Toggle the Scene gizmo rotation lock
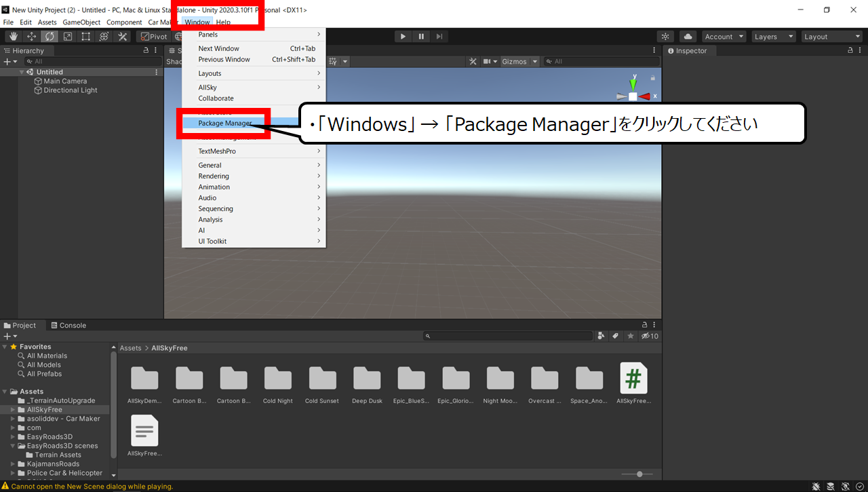The height and width of the screenshot is (492, 868). [x=653, y=78]
